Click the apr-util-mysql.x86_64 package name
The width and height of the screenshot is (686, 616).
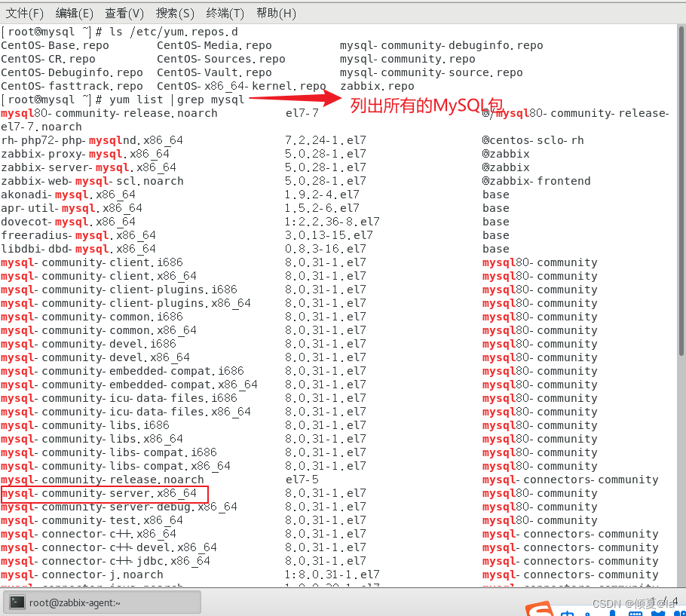click(72, 208)
